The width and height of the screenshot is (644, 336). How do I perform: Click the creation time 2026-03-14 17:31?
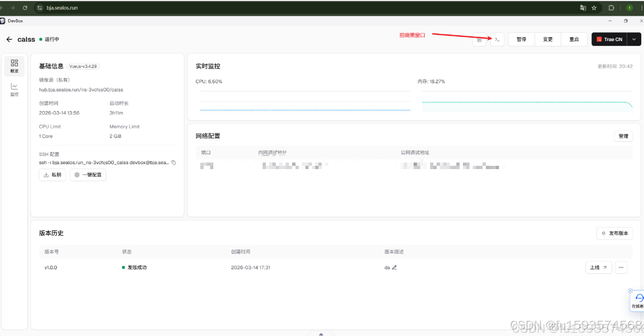[x=251, y=268]
